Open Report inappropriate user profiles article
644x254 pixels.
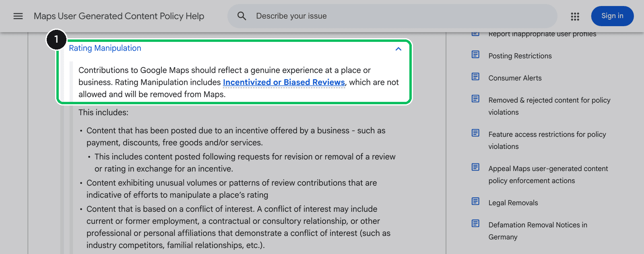pyautogui.click(x=542, y=34)
